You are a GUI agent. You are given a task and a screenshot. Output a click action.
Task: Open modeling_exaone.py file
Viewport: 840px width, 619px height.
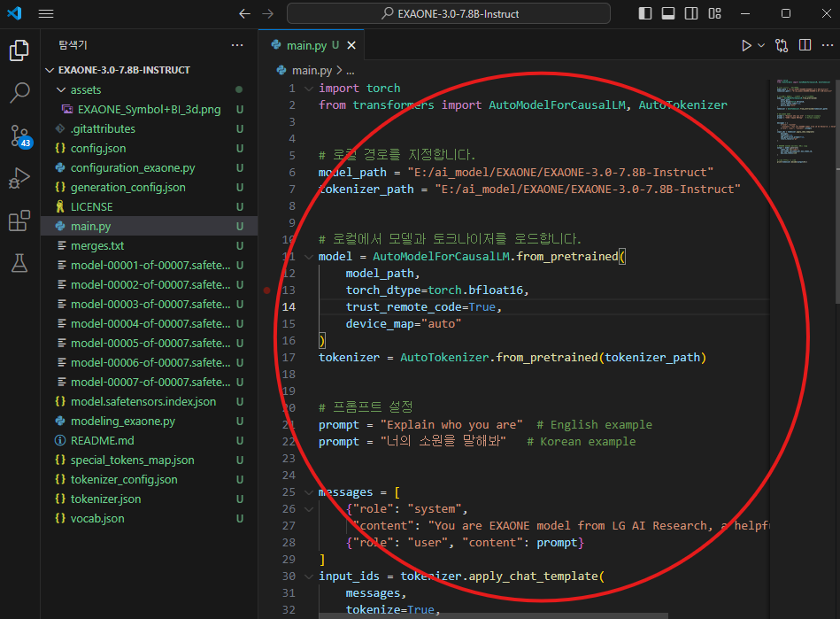point(149,422)
